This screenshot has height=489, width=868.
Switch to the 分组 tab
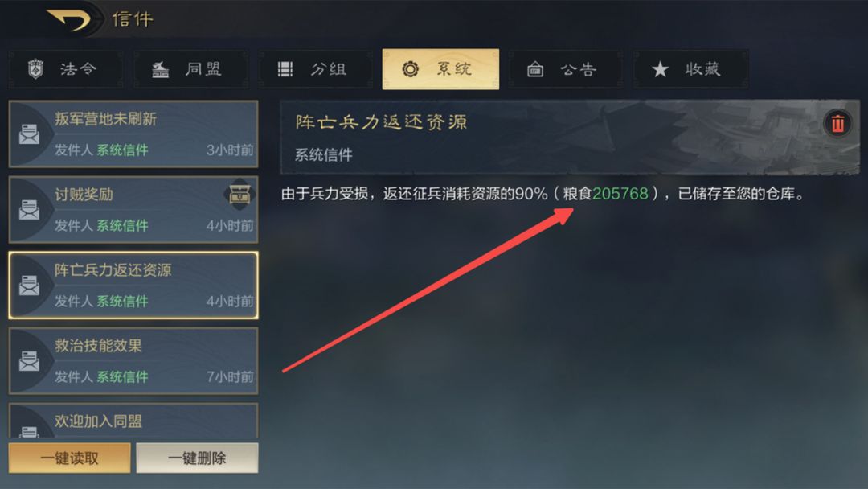316,69
